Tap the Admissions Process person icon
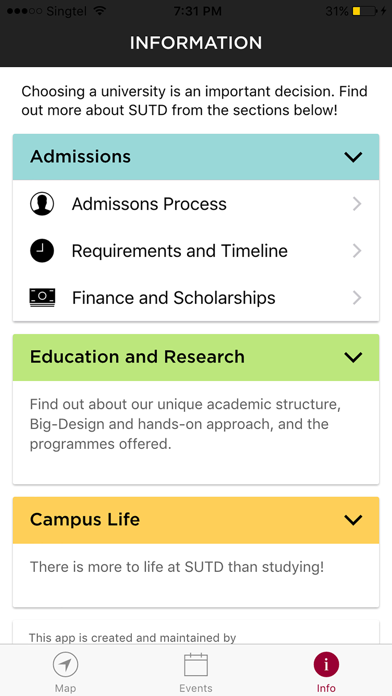Image resolution: width=392 pixels, height=696 pixels. [x=42, y=204]
